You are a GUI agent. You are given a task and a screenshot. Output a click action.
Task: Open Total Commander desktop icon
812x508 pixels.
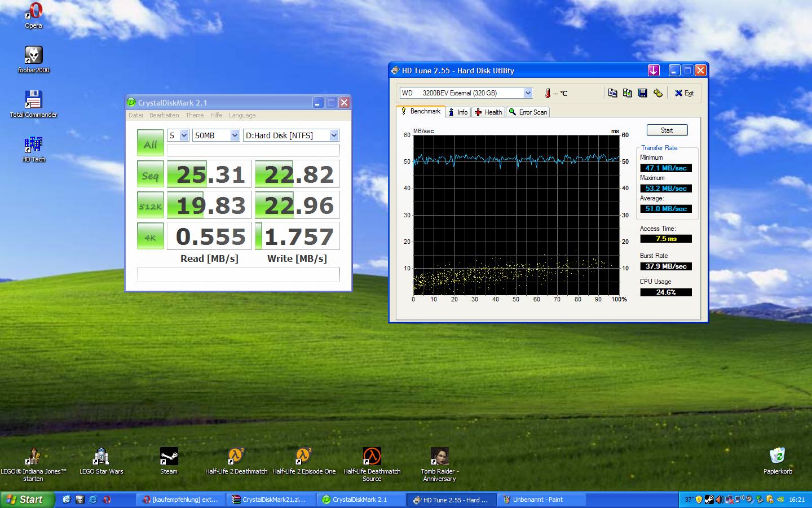click(x=34, y=104)
